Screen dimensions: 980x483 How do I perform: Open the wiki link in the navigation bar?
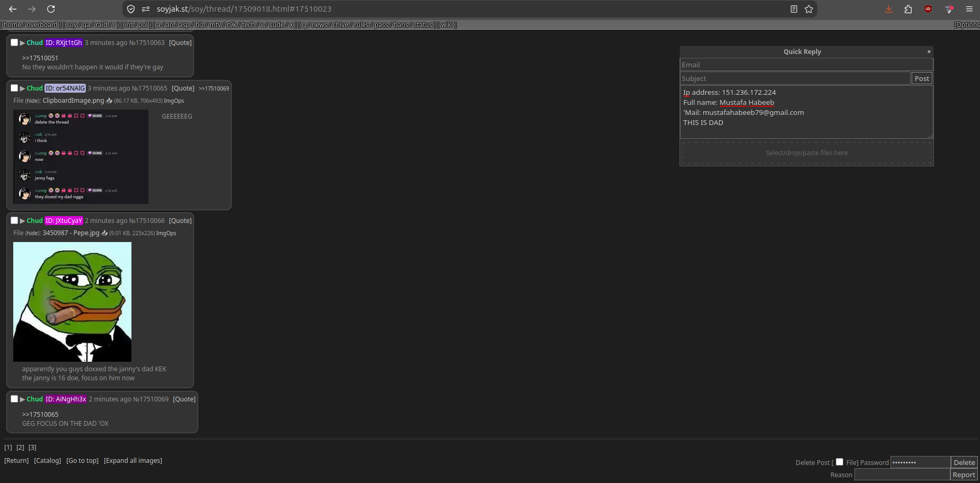tap(447, 25)
